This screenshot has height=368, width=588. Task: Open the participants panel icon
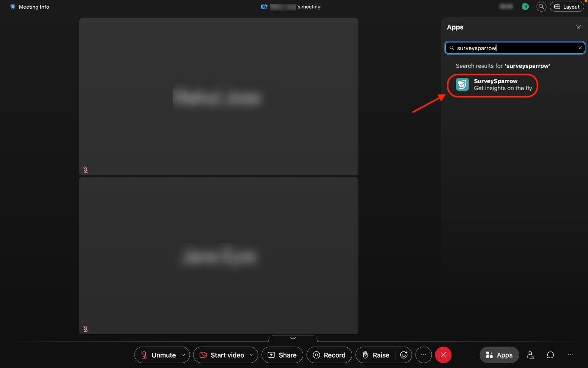click(x=531, y=355)
